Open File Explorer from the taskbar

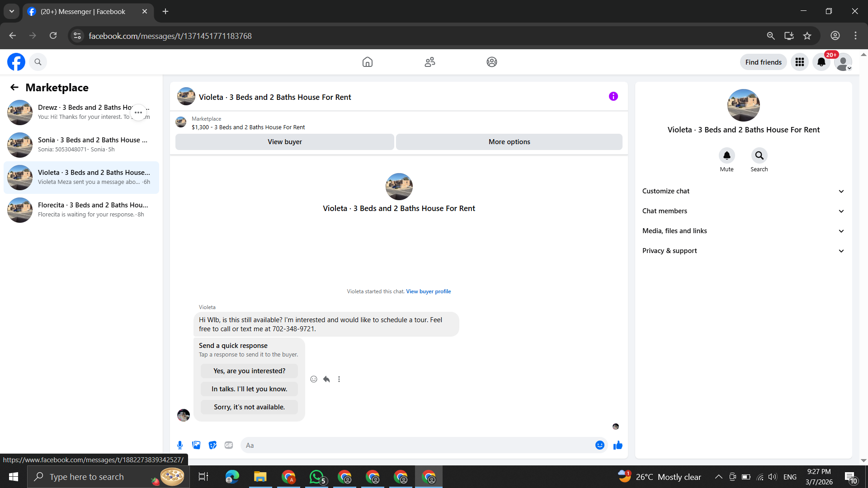(x=260, y=477)
